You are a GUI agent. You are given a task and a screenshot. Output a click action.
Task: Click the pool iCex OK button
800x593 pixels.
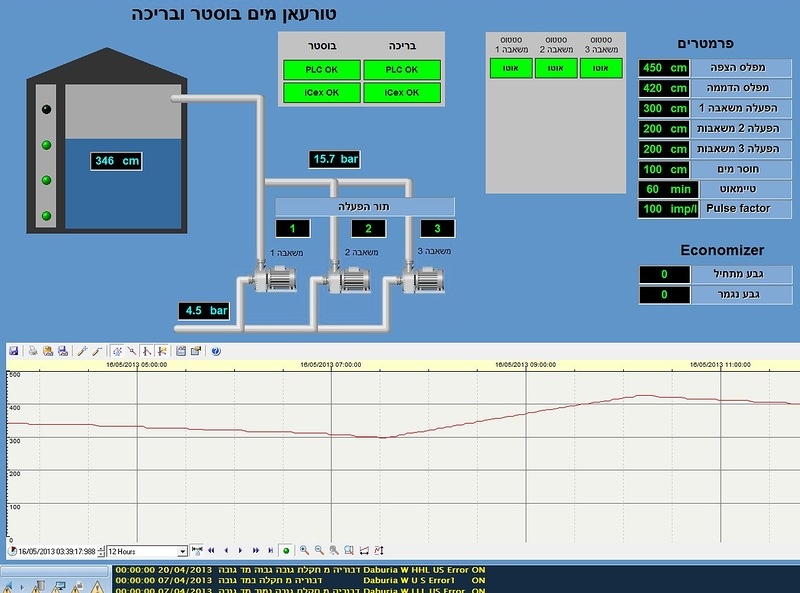coord(402,93)
